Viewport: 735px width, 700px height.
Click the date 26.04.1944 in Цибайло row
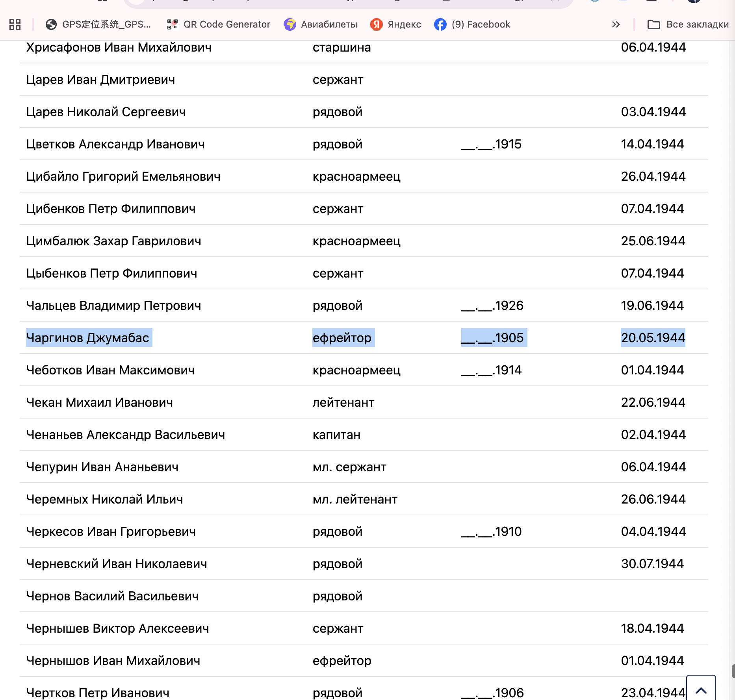click(x=653, y=176)
